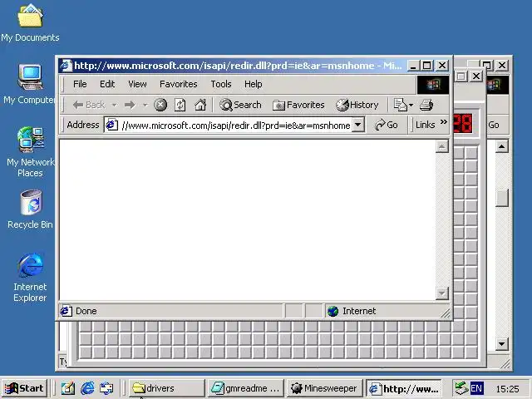
Task: Click the EN language indicator
Action: coord(476,388)
